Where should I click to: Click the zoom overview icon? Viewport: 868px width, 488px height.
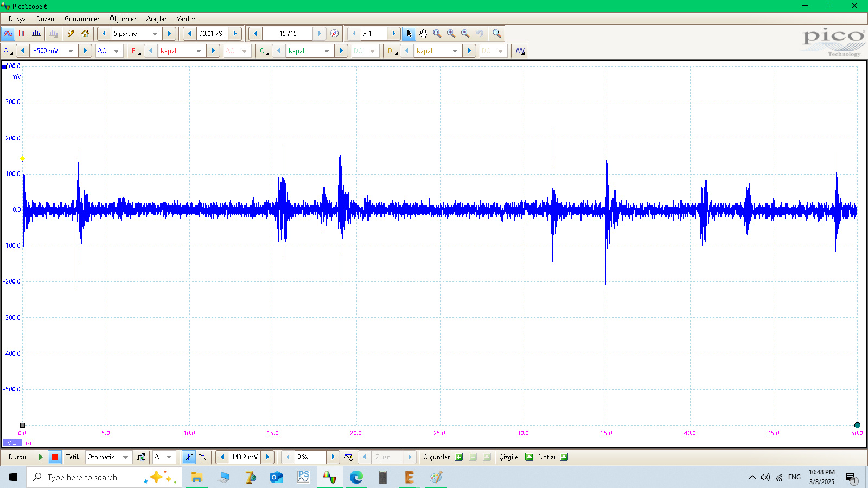pos(496,34)
